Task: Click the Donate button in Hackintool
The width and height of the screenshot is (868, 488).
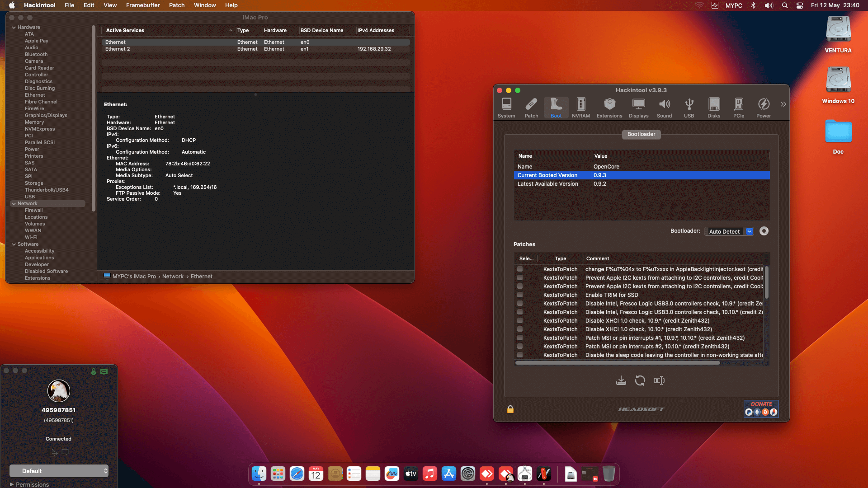Action: pyautogui.click(x=761, y=408)
